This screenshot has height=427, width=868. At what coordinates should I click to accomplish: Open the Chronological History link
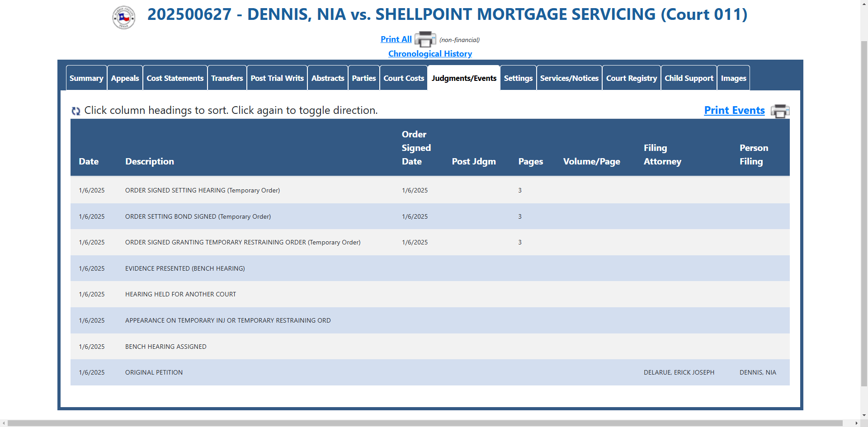coord(430,54)
